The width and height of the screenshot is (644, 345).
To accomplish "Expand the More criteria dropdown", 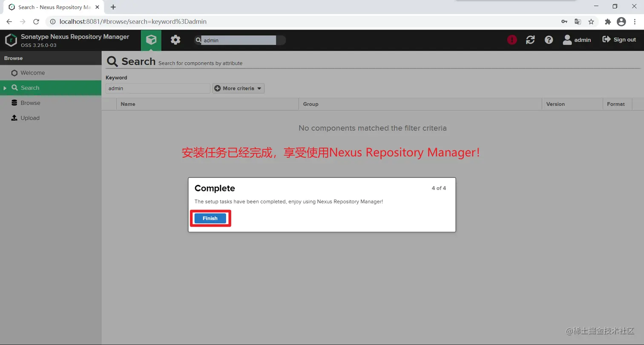I will pos(239,88).
